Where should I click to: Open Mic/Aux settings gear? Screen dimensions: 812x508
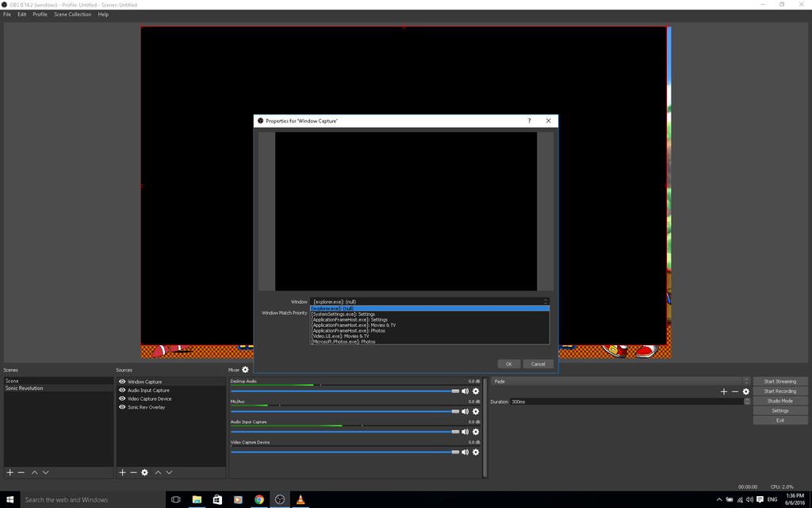476,412
